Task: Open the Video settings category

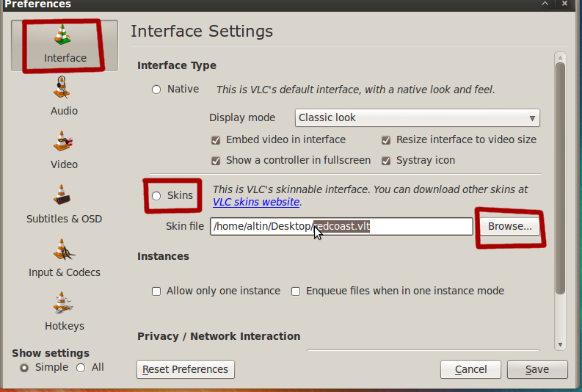Action: coord(64,150)
